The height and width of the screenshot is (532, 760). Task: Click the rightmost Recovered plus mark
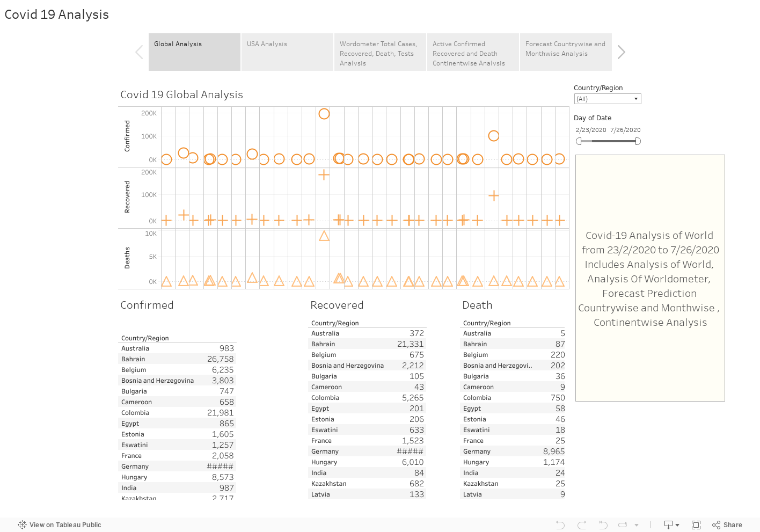tap(560, 220)
